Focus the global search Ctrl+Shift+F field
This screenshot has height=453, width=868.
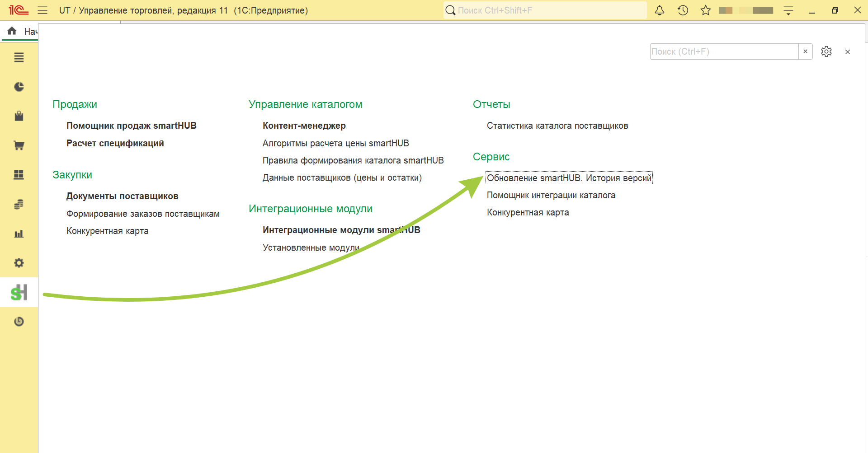click(545, 10)
